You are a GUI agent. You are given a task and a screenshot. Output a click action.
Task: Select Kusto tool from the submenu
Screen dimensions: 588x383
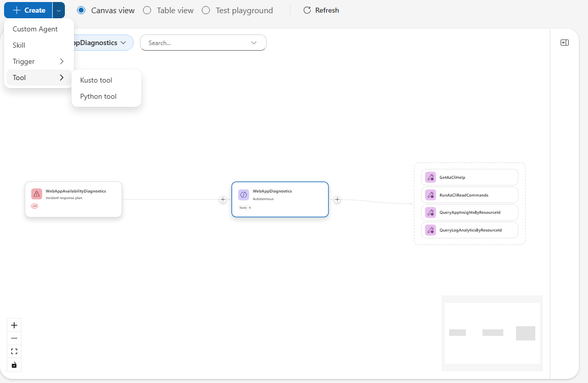(x=106, y=80)
